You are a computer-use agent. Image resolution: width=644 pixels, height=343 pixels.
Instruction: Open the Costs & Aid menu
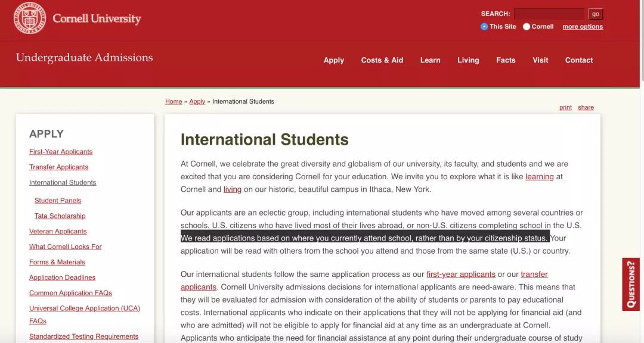[382, 60]
